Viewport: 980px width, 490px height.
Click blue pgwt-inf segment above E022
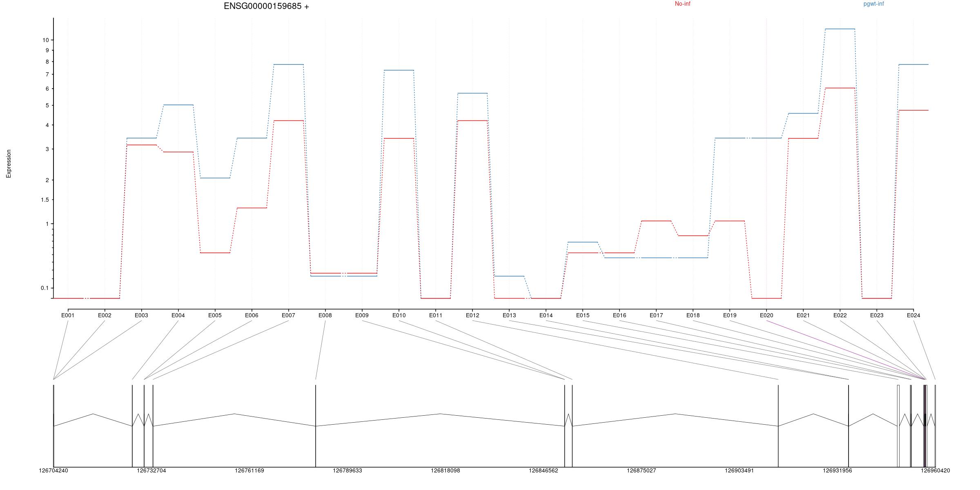point(840,29)
